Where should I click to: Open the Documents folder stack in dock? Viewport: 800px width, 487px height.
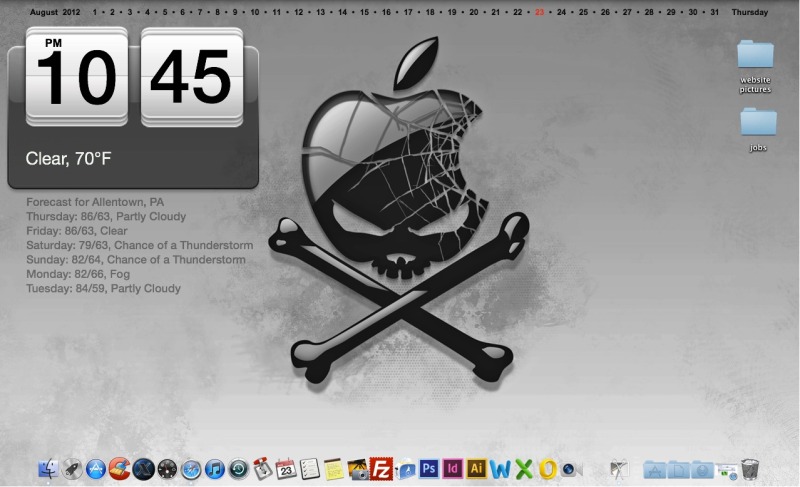679,470
